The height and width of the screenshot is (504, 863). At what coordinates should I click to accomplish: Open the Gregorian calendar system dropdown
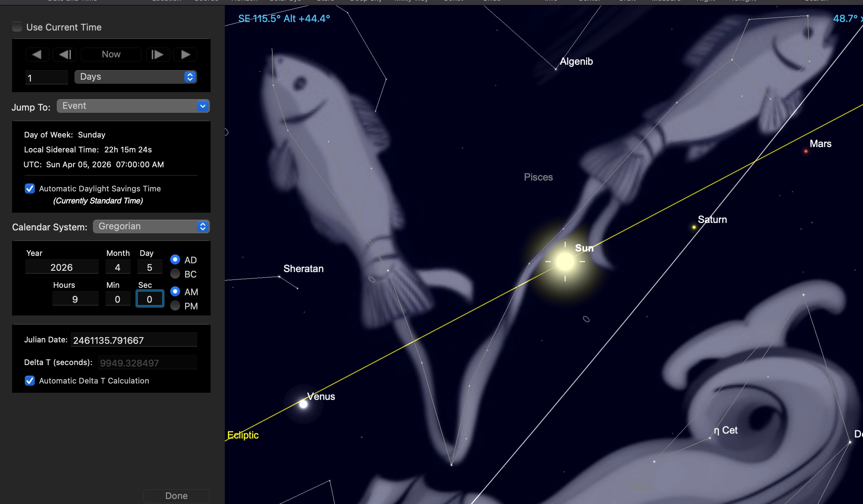151,226
